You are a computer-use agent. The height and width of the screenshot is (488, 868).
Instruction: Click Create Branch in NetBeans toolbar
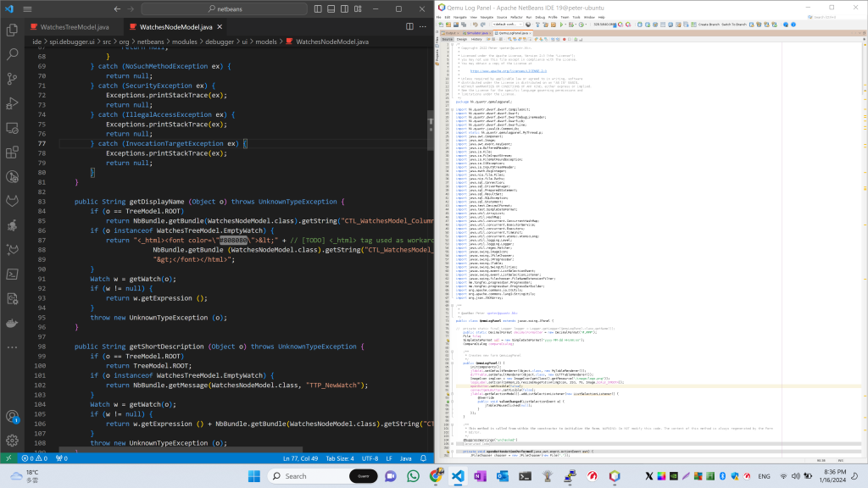pos(708,25)
